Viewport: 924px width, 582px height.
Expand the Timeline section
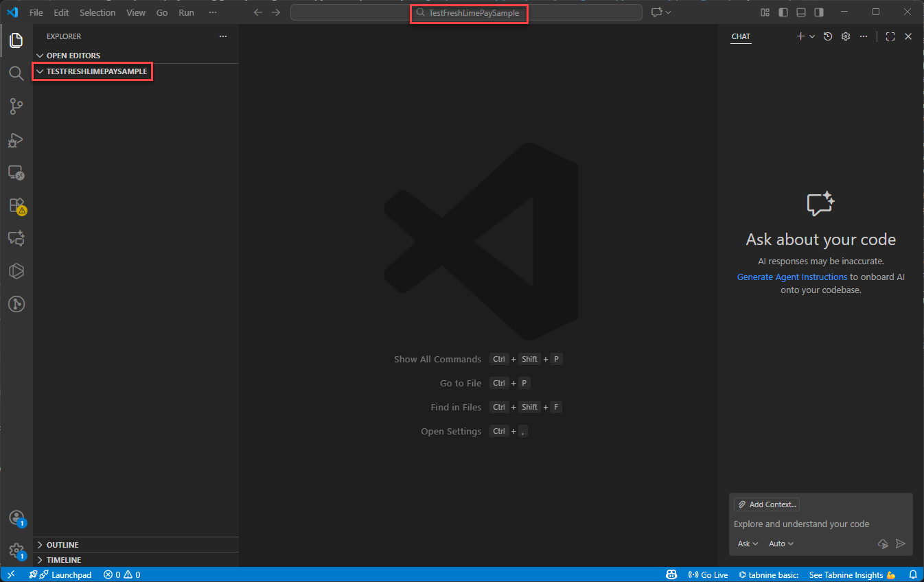tap(63, 560)
